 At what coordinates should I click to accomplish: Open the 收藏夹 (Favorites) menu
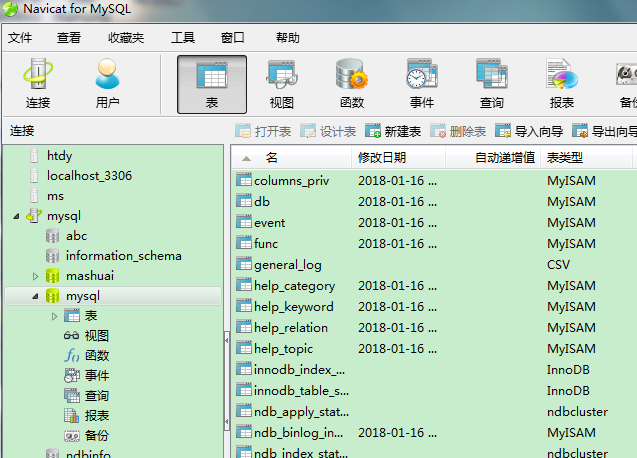(126, 38)
